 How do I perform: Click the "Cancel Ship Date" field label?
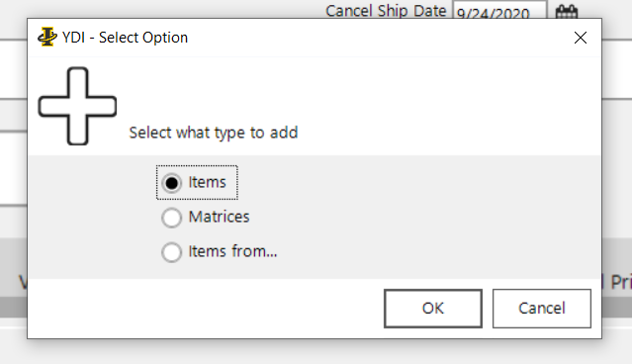[386, 11]
